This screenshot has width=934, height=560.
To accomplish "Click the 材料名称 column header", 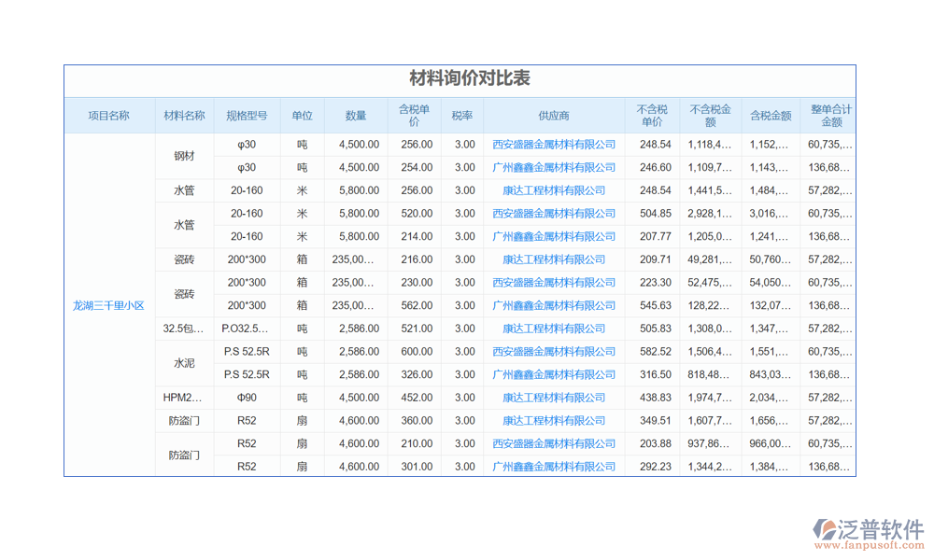I will (184, 116).
